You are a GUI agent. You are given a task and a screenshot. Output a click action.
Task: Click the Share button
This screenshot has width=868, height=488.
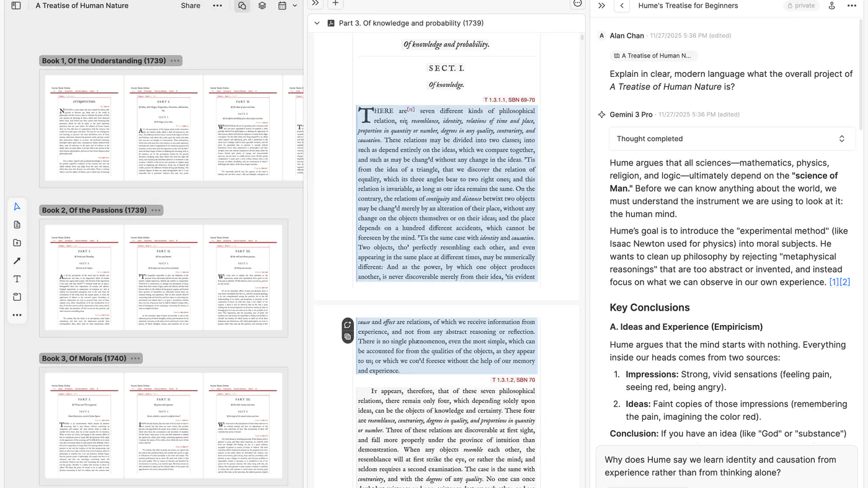tap(190, 6)
